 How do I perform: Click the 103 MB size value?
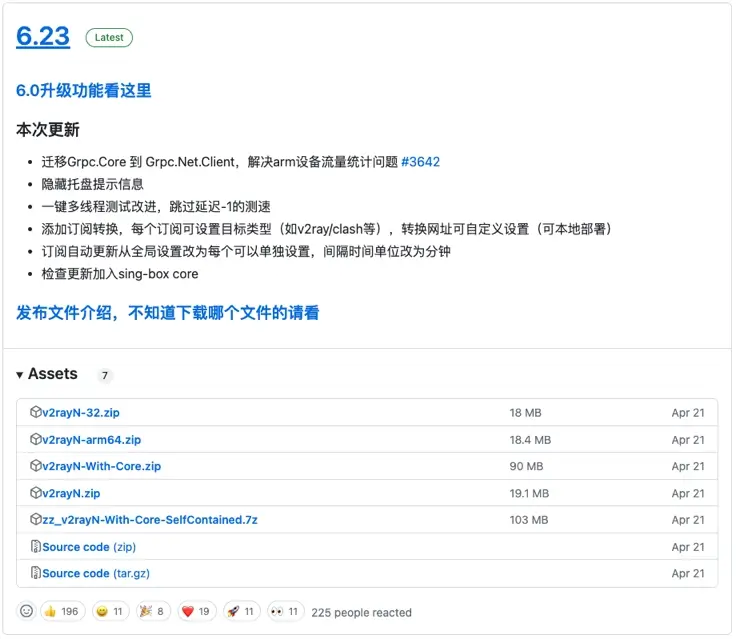point(529,520)
